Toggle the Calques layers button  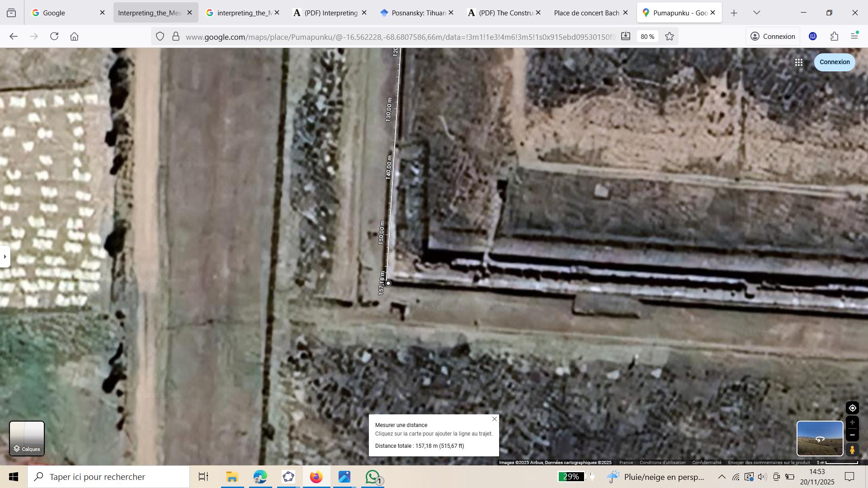click(x=27, y=438)
